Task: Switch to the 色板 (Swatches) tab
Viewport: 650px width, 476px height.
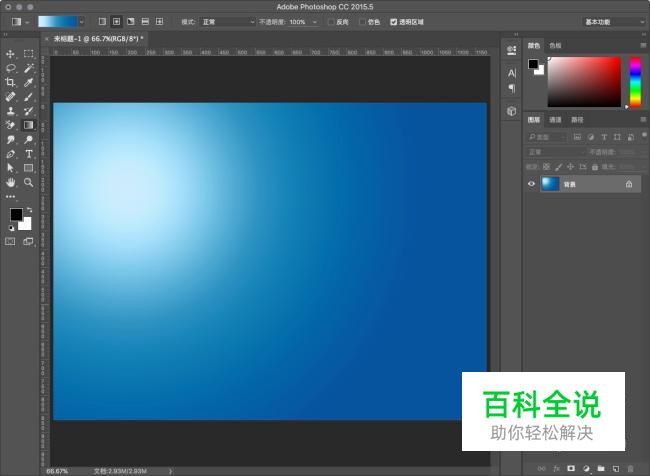Action: click(555, 45)
